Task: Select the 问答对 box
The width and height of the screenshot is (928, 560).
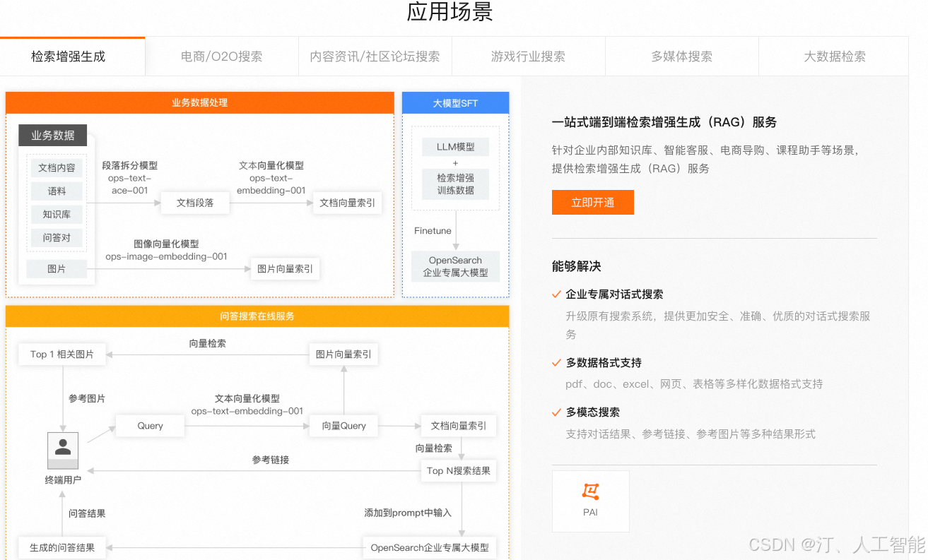Action: point(57,238)
